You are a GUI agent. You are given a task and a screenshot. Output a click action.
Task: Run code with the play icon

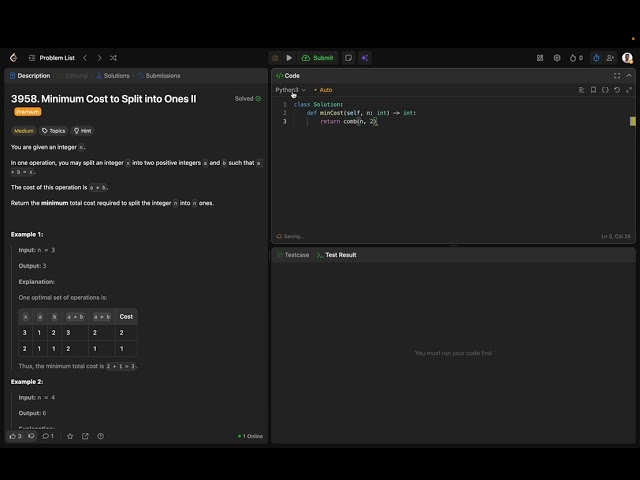[289, 58]
